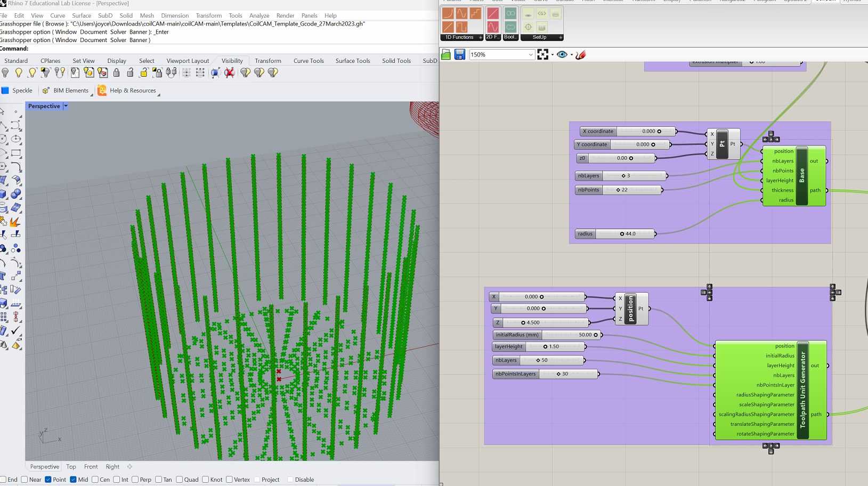Select the Box solid tool in sidebar
Viewport: 868px width, 486px height.
click(x=3, y=194)
